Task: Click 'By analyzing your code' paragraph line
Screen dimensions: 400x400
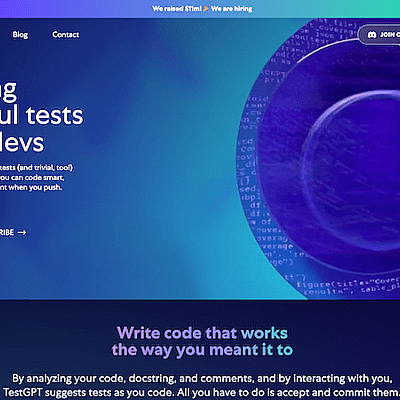Action: point(202,378)
